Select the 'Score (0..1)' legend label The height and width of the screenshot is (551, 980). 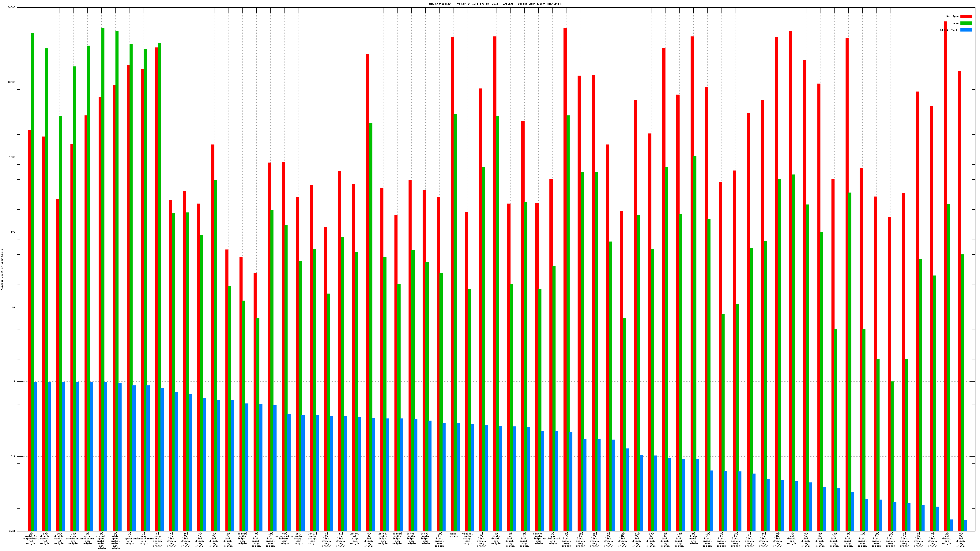[x=949, y=30]
